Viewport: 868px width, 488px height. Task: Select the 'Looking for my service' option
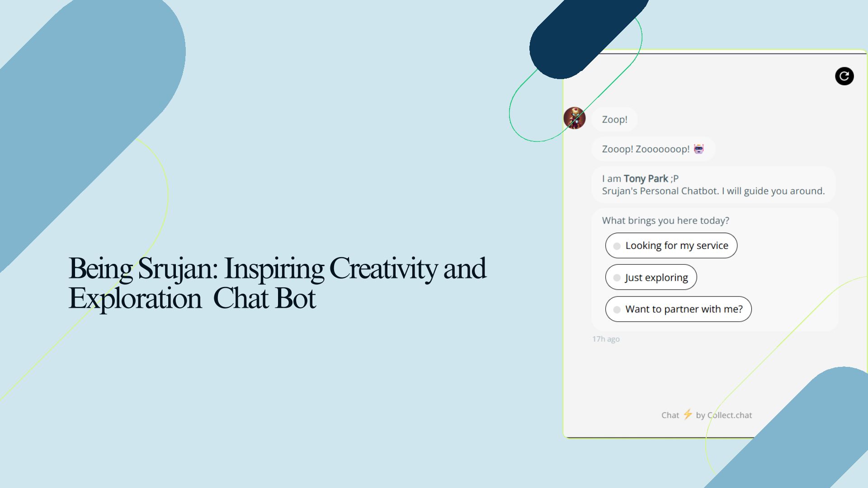coord(671,245)
